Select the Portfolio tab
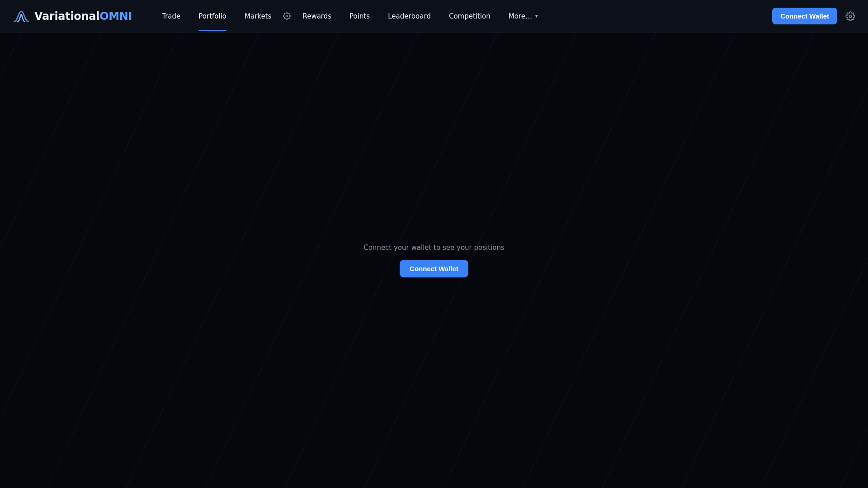 (x=212, y=16)
